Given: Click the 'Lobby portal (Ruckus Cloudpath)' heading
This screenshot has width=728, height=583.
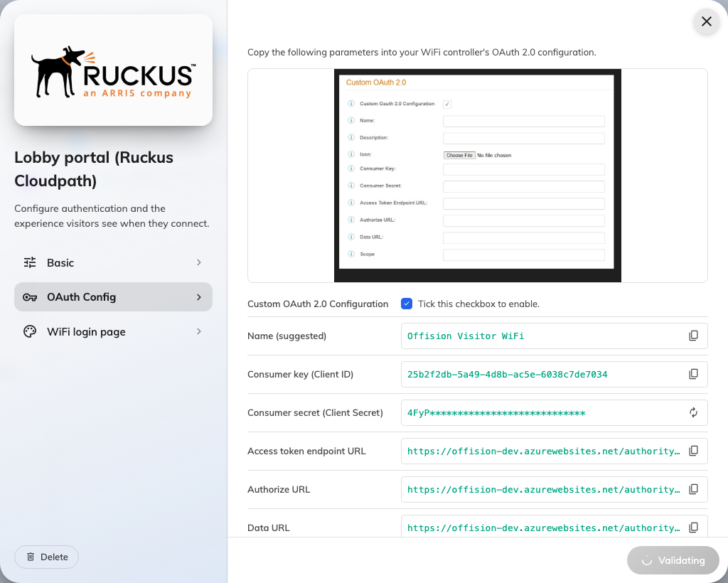Looking at the screenshot, I should pos(94,169).
